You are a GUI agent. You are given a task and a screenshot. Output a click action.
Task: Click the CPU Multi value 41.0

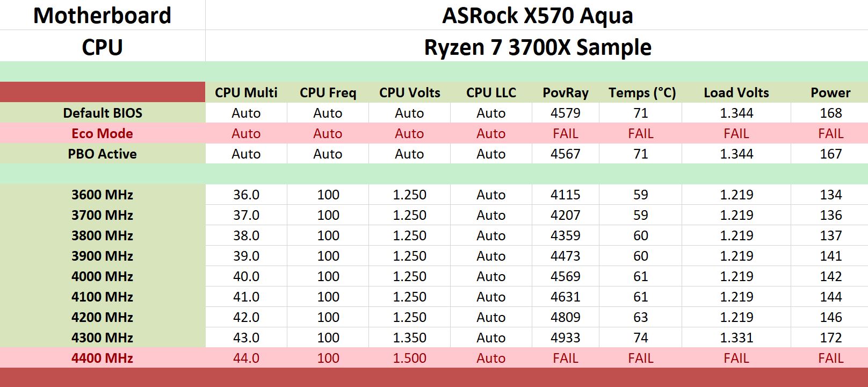246,297
